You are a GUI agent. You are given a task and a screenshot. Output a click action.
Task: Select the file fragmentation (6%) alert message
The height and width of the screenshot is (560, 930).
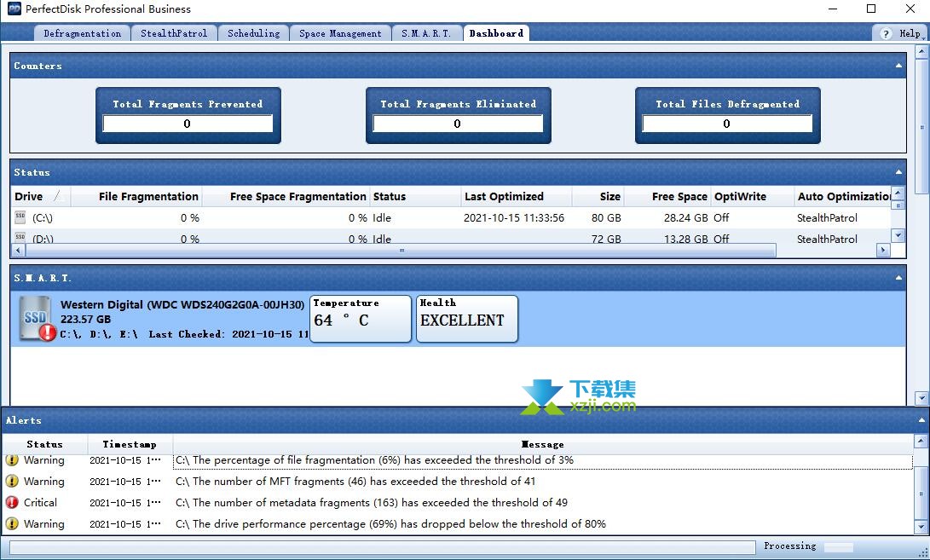click(x=374, y=459)
